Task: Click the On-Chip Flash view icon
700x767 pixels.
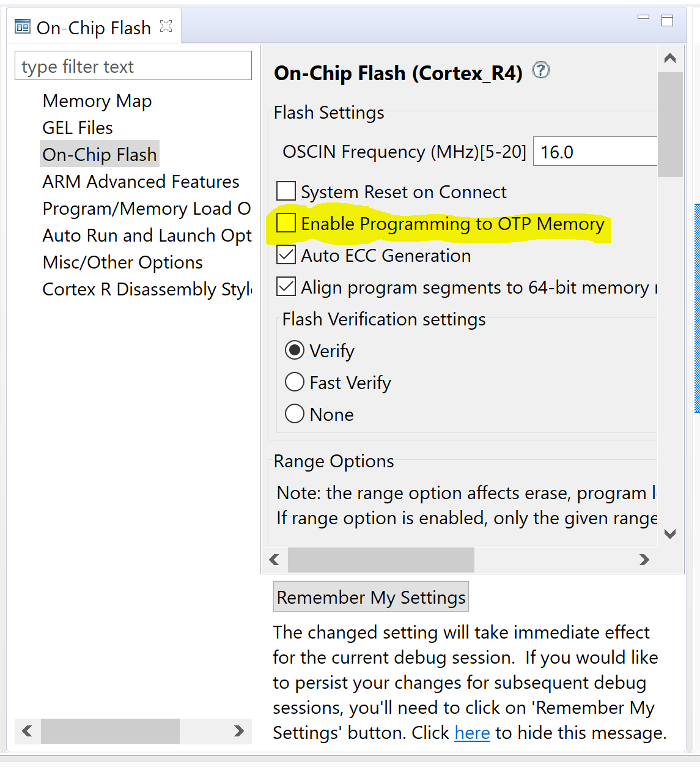Action: pos(23,27)
